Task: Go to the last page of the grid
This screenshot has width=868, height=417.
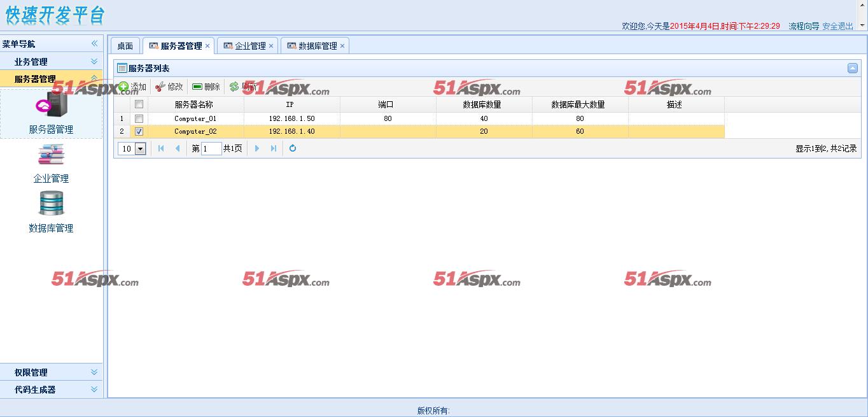Action: [x=274, y=148]
